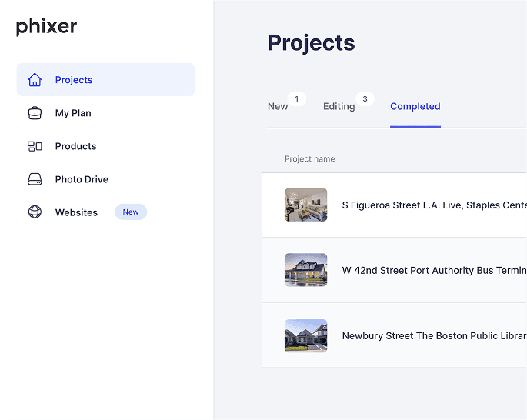Screen dimensions: 527x420
Task: Switch to the Editing projects tab
Action: click(x=339, y=106)
